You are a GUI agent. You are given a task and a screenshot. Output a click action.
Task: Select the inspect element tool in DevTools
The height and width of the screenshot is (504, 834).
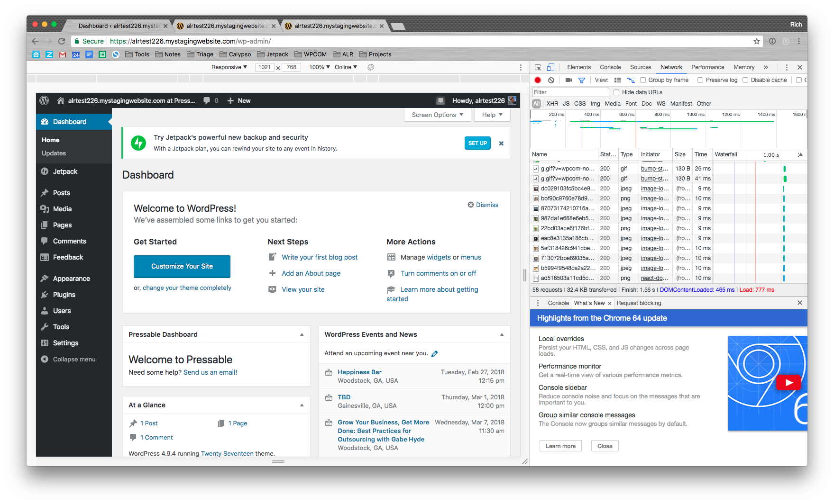(x=538, y=67)
